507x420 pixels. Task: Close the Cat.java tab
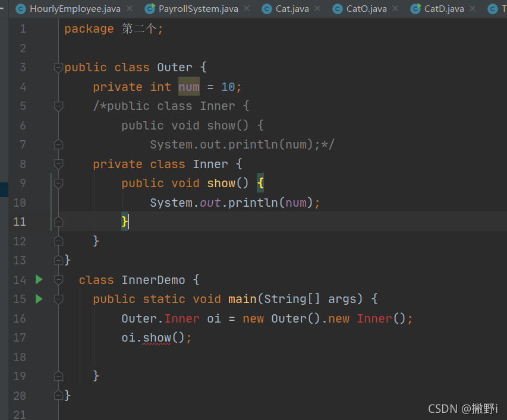(x=317, y=9)
